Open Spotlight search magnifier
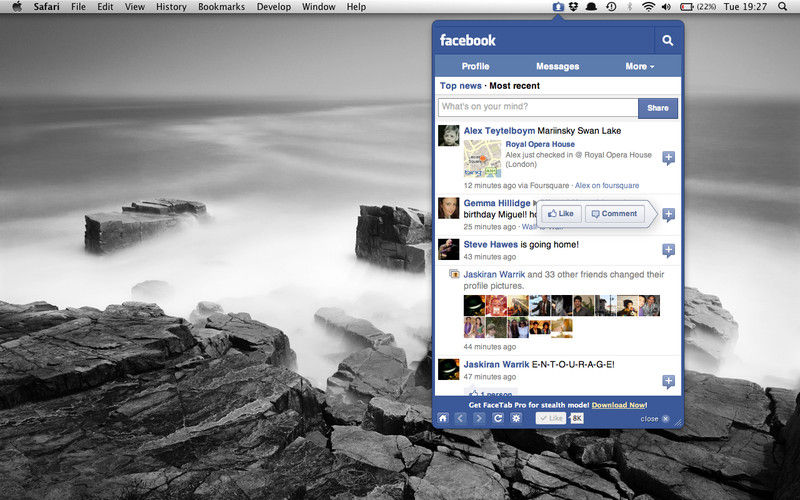800x500 pixels. 782,7
